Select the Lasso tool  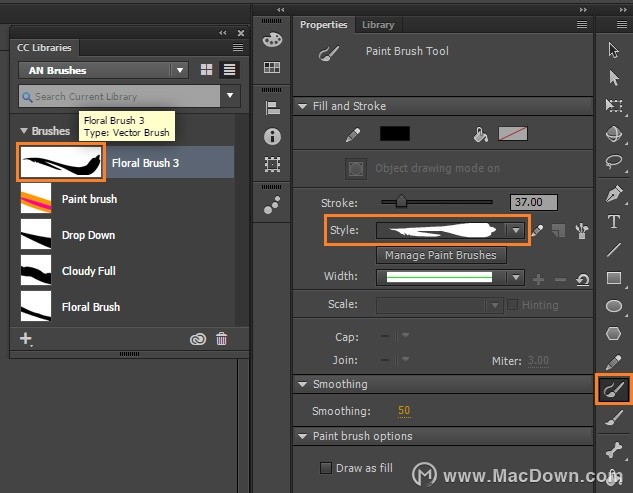click(x=614, y=162)
